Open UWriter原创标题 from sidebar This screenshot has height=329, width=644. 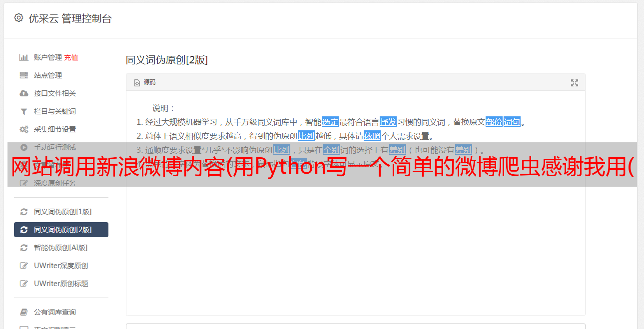[61, 284]
